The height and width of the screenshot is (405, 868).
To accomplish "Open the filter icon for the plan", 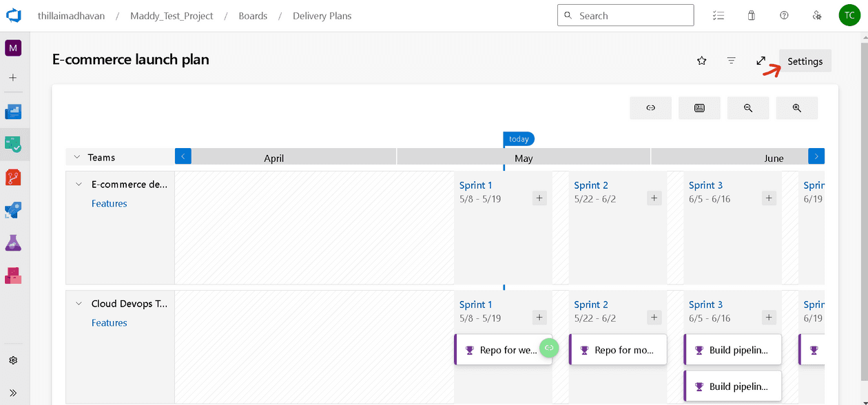I will 731,61.
